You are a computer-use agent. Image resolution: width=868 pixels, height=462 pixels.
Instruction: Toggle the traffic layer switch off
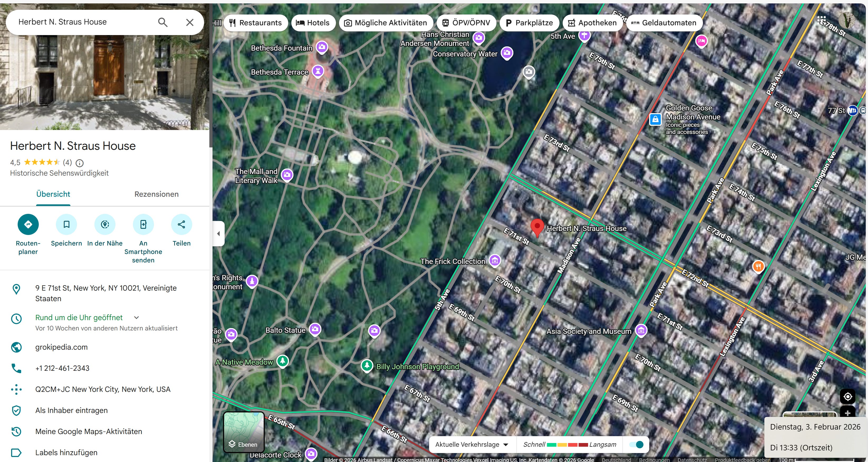pyautogui.click(x=636, y=445)
